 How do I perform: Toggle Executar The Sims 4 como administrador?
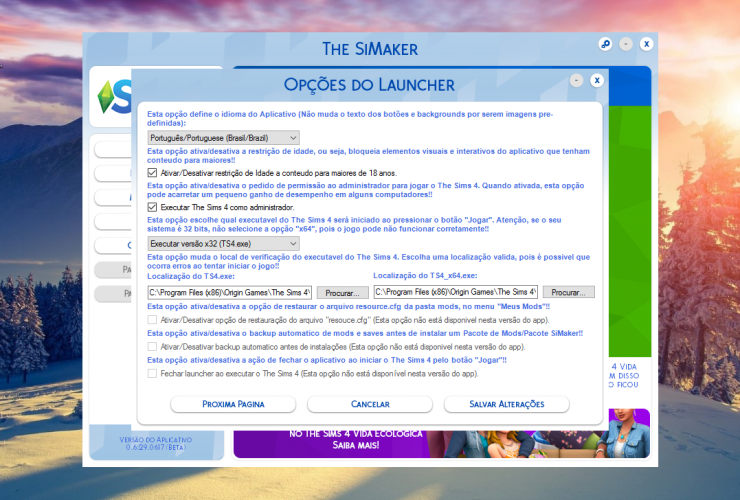pos(152,207)
